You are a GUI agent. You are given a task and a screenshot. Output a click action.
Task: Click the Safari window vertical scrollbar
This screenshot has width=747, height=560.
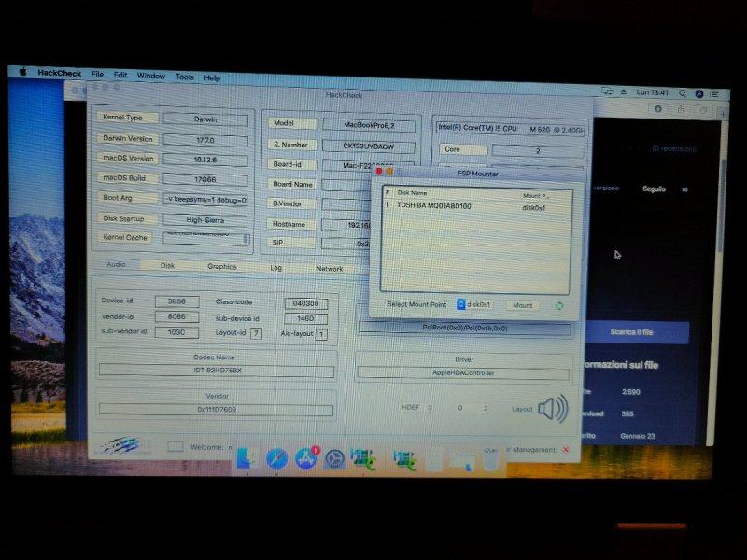722,204
